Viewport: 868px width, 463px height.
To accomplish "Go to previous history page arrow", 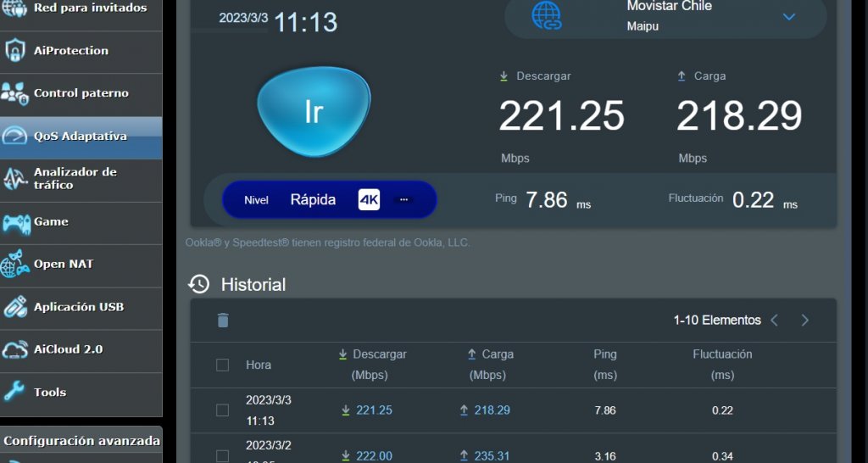I will coord(775,320).
